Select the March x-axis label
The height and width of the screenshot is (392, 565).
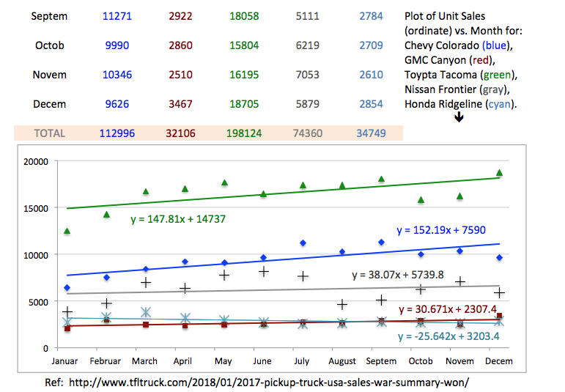tap(144, 361)
